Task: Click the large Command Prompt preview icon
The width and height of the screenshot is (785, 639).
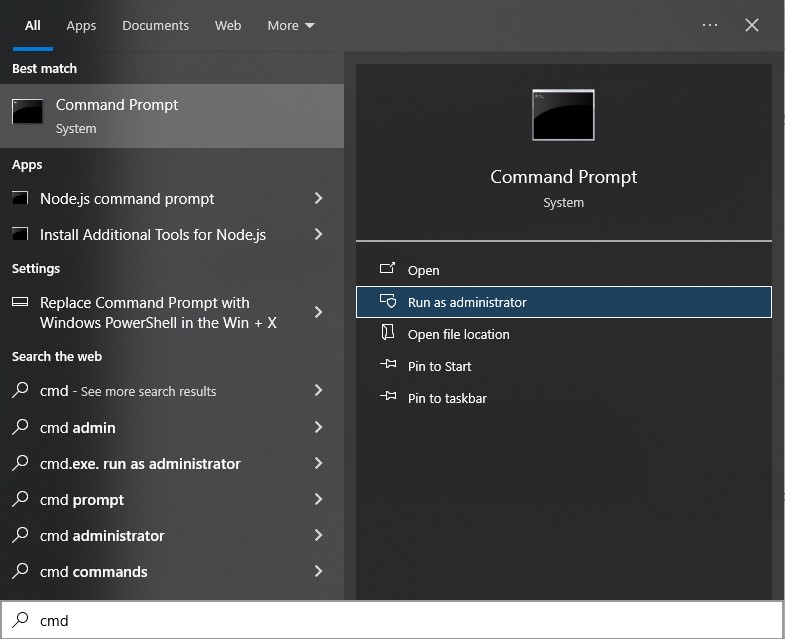Action: pos(563,115)
